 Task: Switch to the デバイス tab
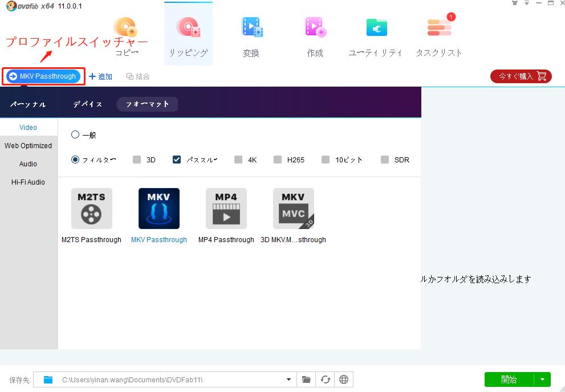[x=88, y=104]
